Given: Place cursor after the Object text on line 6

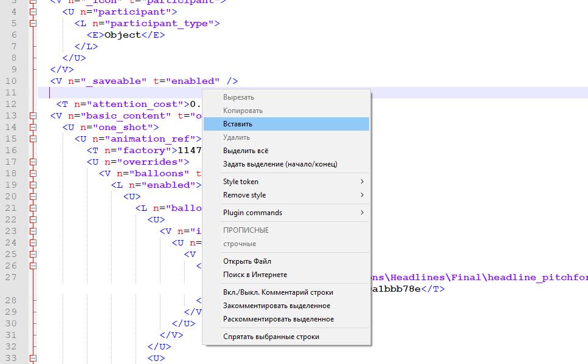Looking at the screenshot, I should point(141,35).
